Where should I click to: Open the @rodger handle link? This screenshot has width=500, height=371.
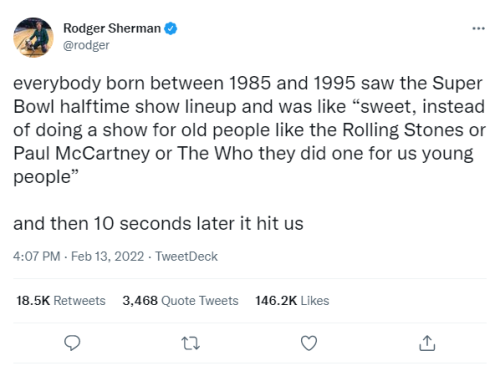pos(86,45)
